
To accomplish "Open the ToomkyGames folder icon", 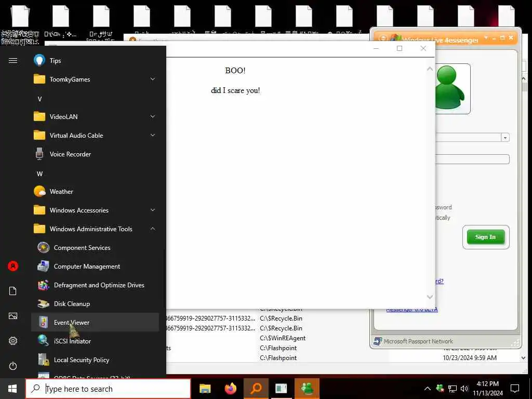I will pos(39,79).
